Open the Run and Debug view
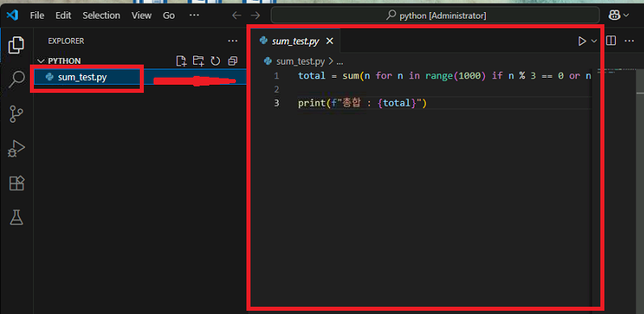 [x=16, y=149]
